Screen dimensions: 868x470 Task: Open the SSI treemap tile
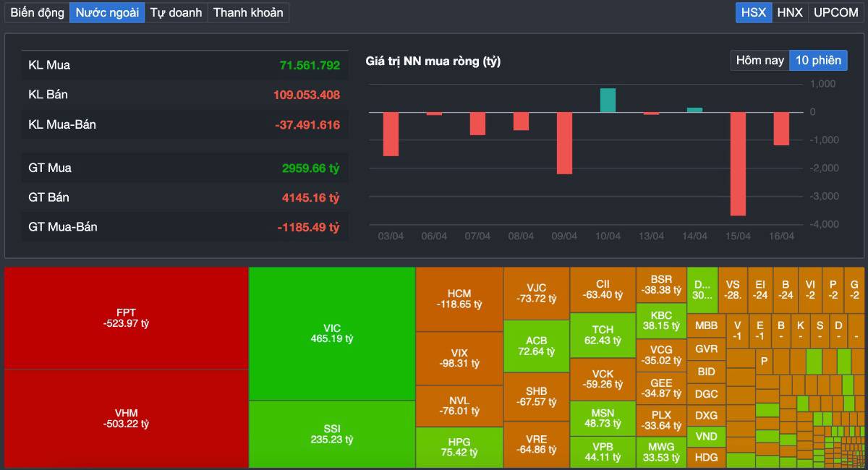click(x=331, y=434)
